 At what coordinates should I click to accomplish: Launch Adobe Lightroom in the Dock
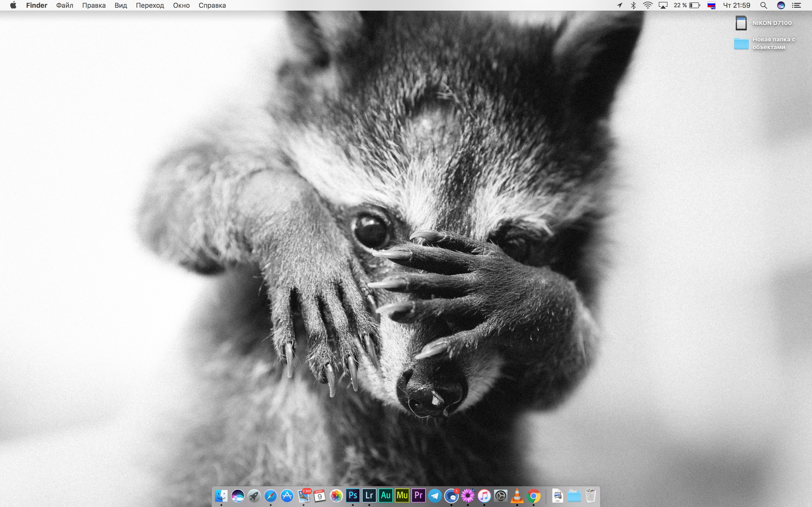click(x=369, y=495)
